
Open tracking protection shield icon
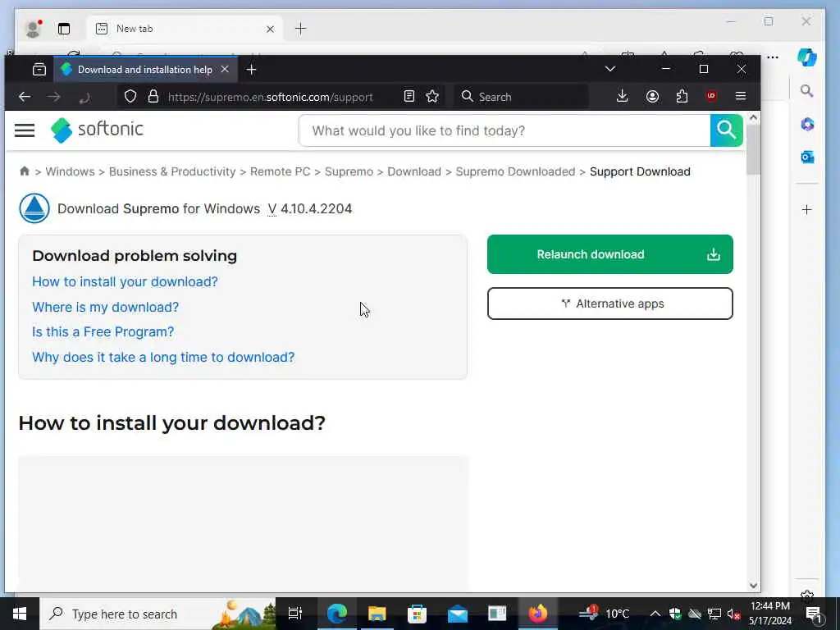pyautogui.click(x=130, y=97)
